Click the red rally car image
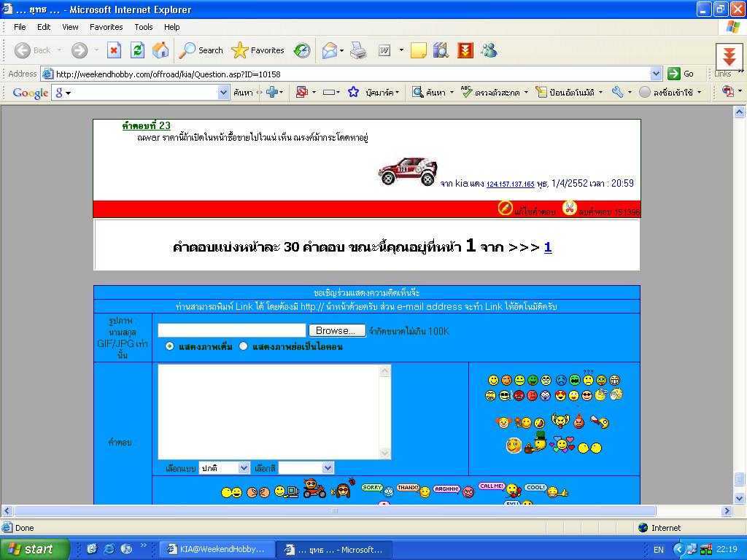The height and width of the screenshot is (560, 747). click(x=407, y=171)
